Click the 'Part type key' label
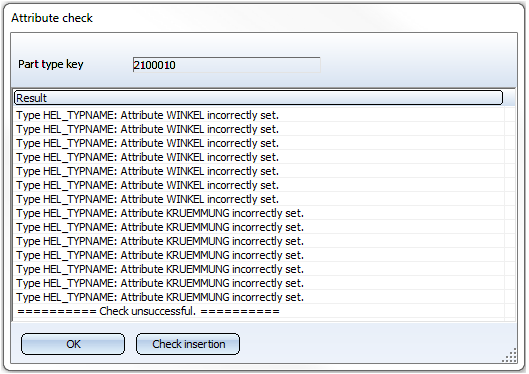The width and height of the screenshot is (529, 374). [51, 64]
